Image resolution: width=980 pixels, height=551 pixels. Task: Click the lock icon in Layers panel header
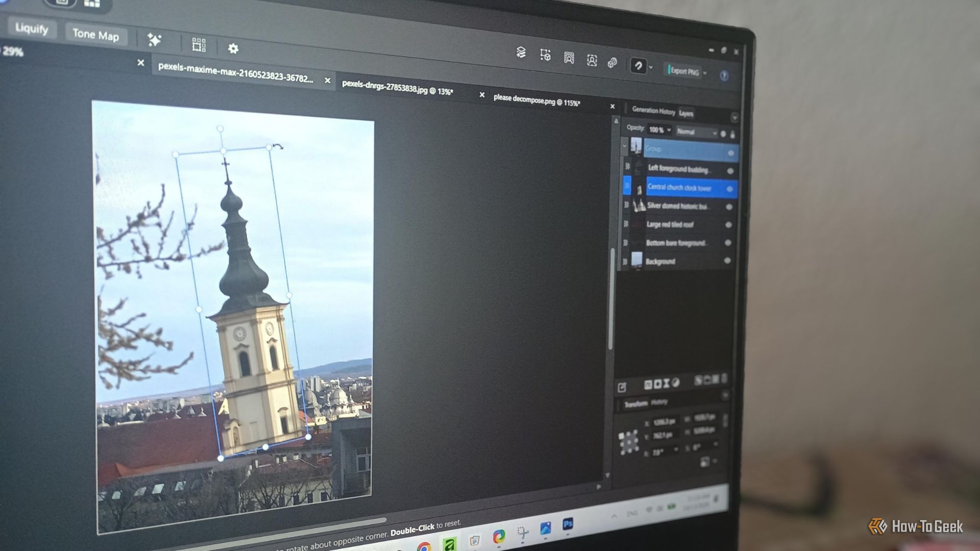pos(732,135)
